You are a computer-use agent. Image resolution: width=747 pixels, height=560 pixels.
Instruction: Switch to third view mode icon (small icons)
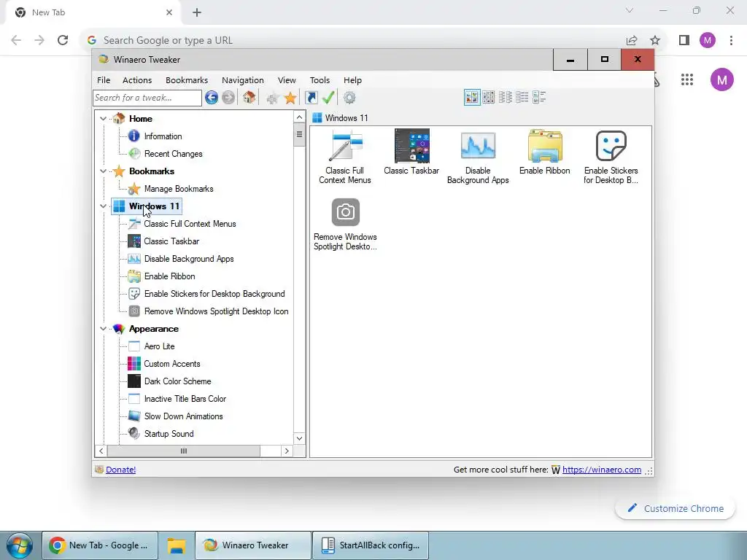(x=505, y=98)
